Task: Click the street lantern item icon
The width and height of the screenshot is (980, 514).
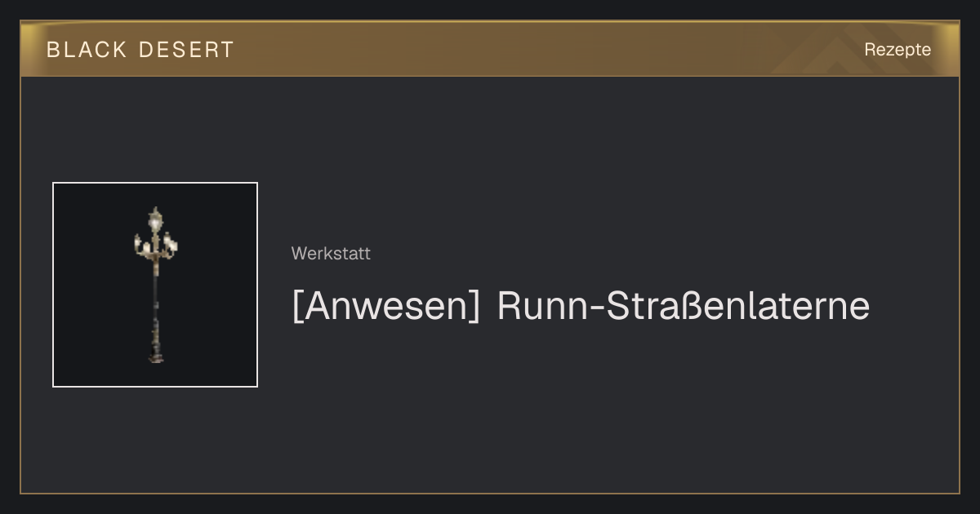Action: click(x=155, y=285)
